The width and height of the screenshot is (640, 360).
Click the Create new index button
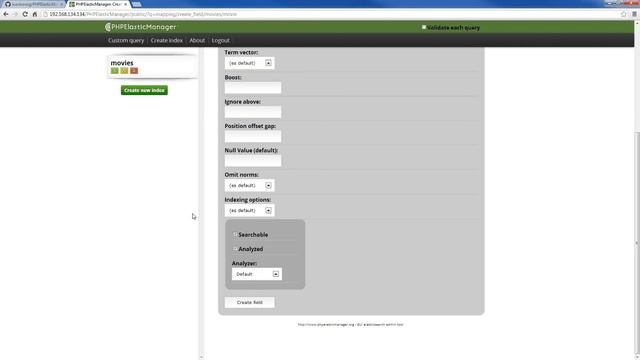pos(144,90)
